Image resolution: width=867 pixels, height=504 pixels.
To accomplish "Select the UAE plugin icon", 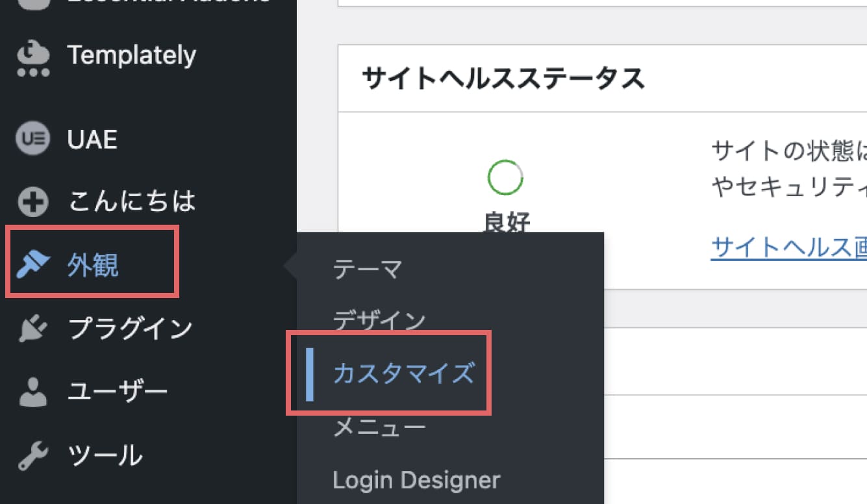I will point(32,138).
